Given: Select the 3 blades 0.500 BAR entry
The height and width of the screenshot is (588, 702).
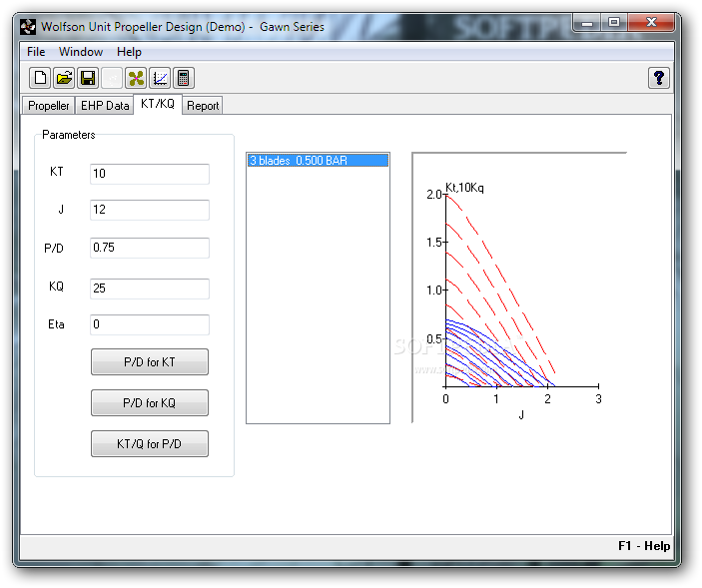Looking at the screenshot, I should click(318, 161).
